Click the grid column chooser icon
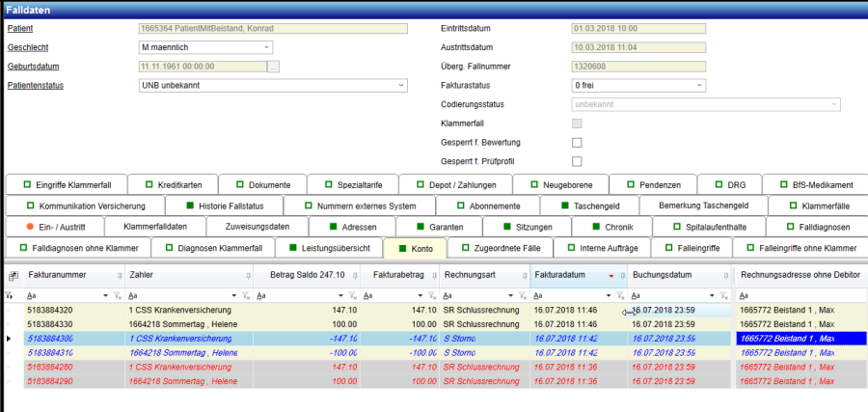Viewport: 868px width, 412px height. pos(13,276)
